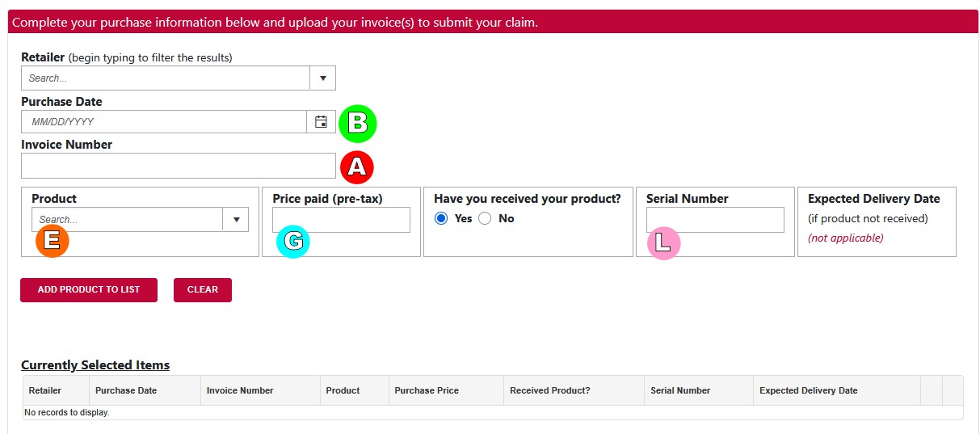Viewport: 980px width, 434px height.
Task: Focus the Product search box
Action: click(x=128, y=220)
